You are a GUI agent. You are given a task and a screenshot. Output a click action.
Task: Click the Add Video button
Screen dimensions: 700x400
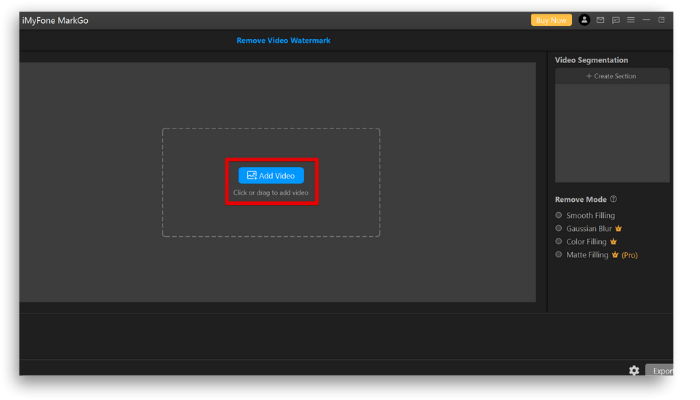click(271, 175)
